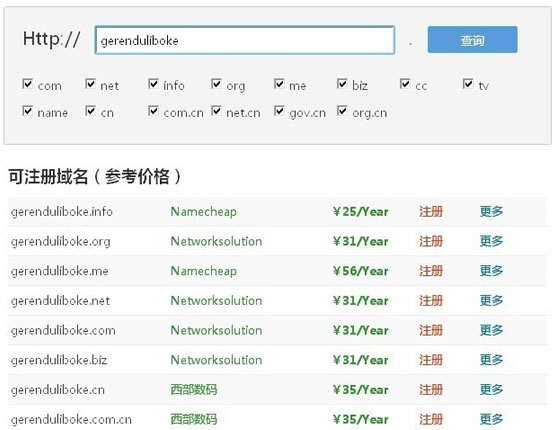
Task: Click 注册 for gerenduliboke.com.cn
Action: click(431, 419)
